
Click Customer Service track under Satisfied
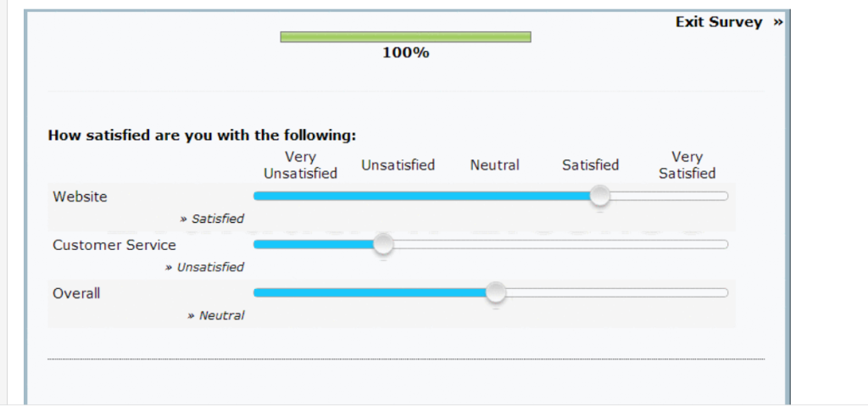[591, 244]
